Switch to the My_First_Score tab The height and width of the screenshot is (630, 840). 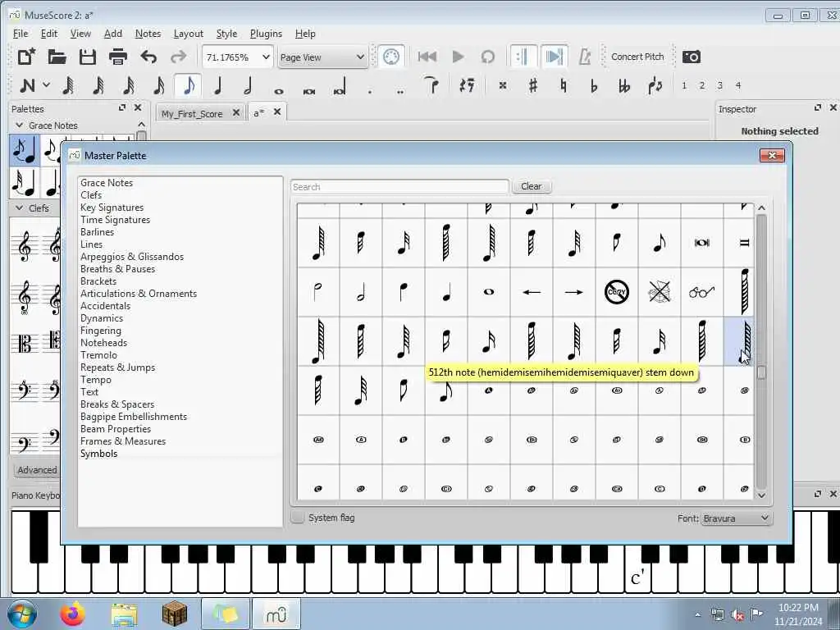click(x=192, y=113)
